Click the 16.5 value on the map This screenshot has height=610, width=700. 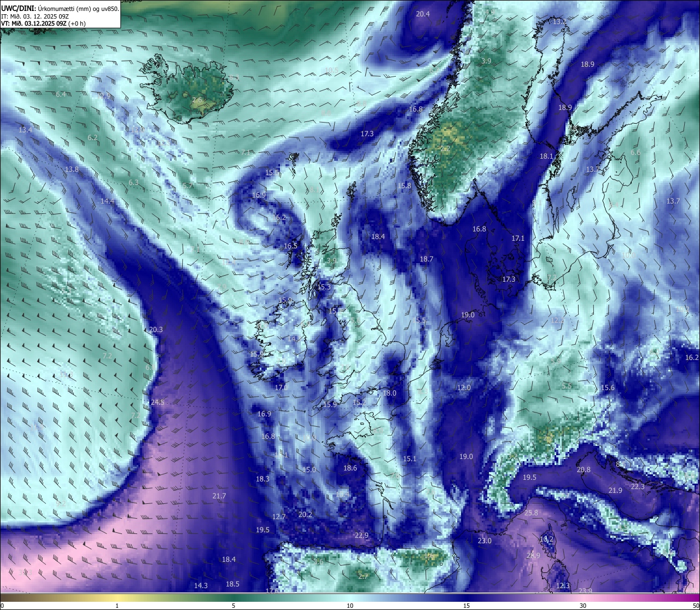pos(290,247)
